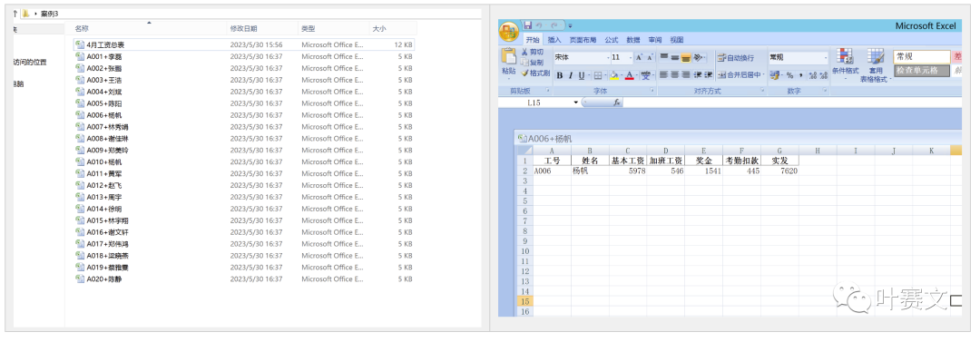
Task: Toggle Bold formatting in Excel
Action: tap(559, 75)
